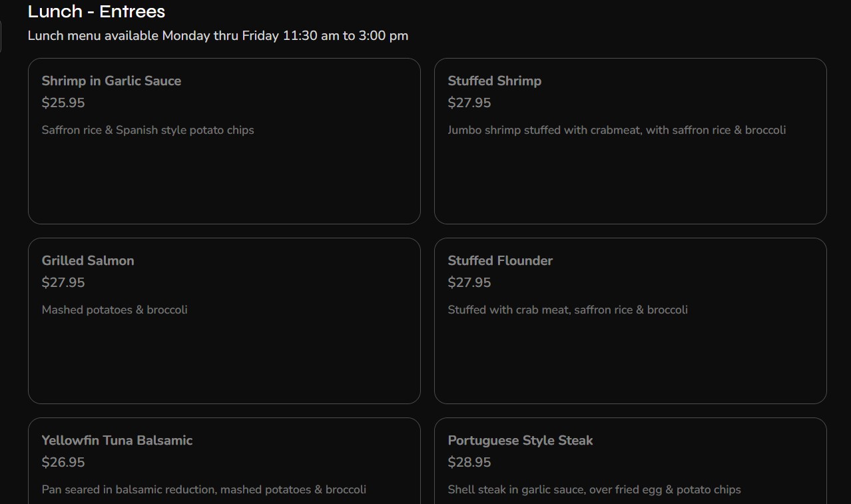Click the Shrimp in Garlic Sauce title

(111, 81)
